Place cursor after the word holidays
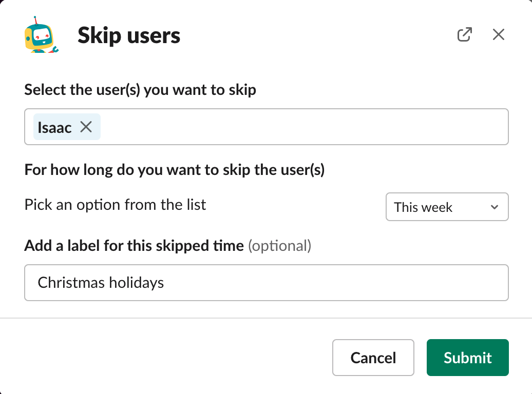The image size is (532, 394). [164, 283]
